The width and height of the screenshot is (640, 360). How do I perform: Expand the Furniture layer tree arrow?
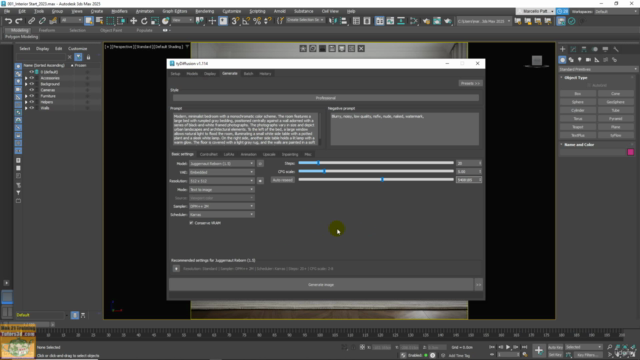coord(26,96)
